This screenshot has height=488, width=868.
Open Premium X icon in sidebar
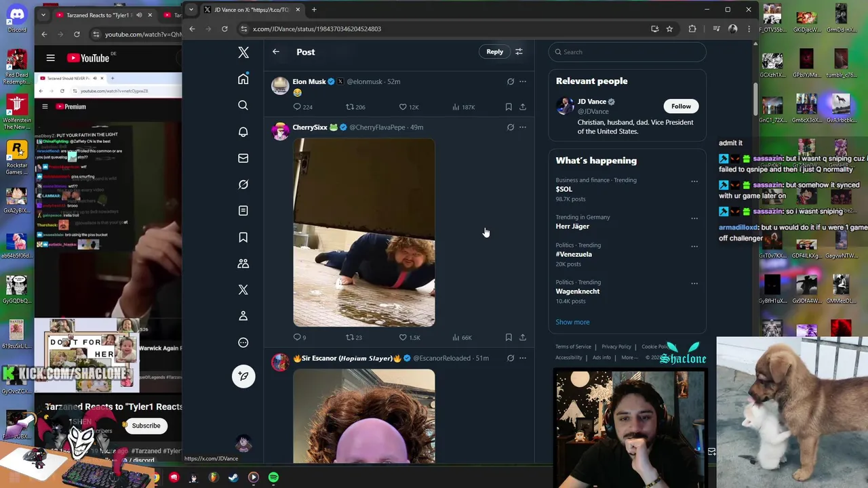coord(243,289)
